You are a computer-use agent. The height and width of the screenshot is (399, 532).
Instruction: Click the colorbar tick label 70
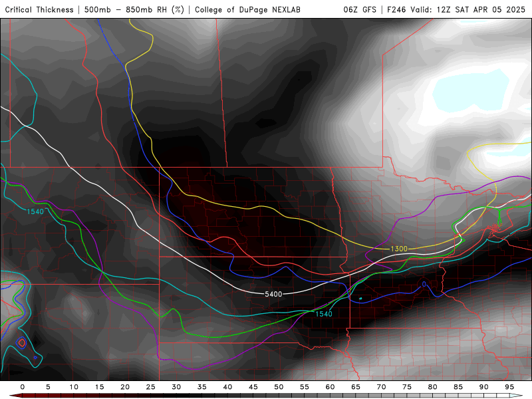(x=381, y=387)
